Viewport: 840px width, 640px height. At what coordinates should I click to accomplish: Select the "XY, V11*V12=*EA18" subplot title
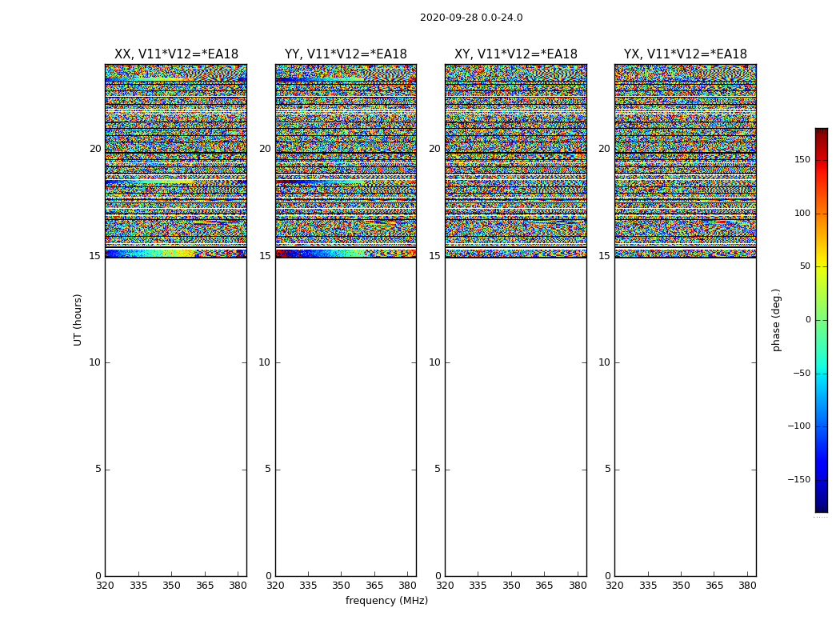pyautogui.click(x=516, y=54)
